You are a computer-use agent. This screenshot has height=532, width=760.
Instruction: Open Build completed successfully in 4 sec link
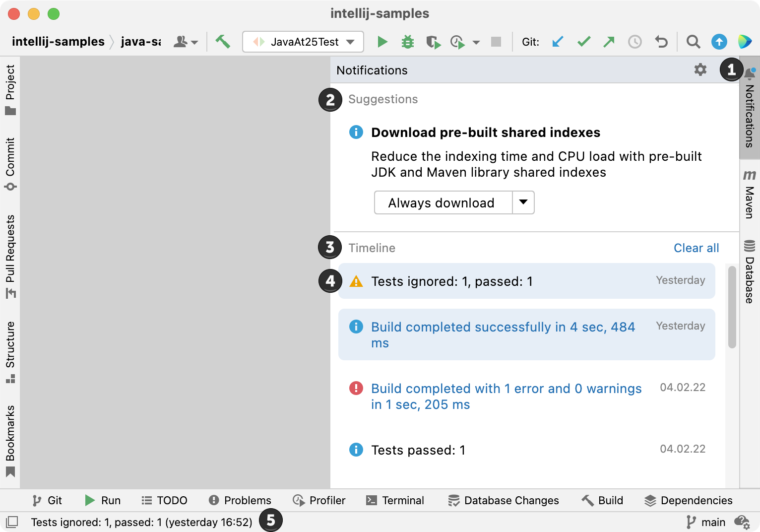tap(503, 335)
